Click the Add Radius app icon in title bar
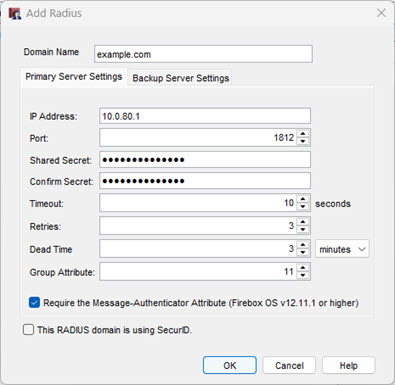Image resolution: width=395 pixels, height=385 pixels. point(15,14)
